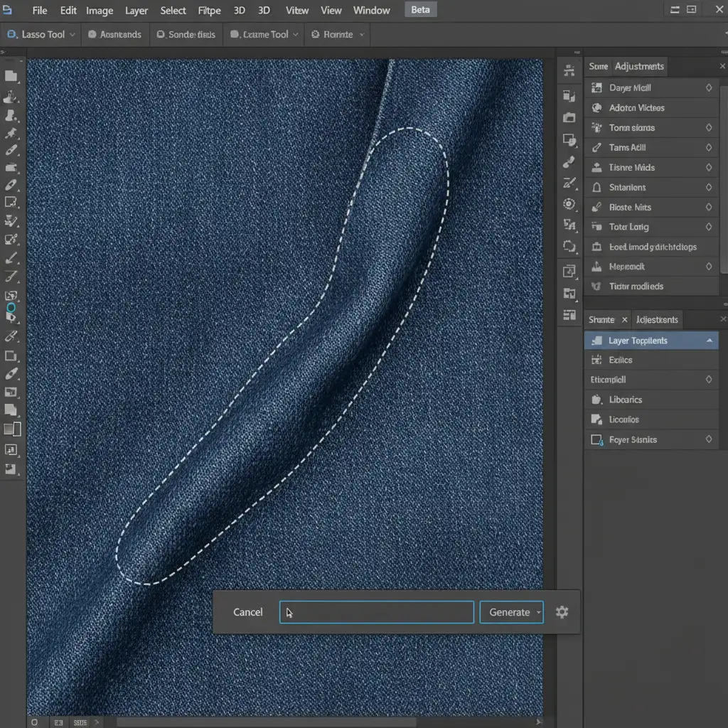Viewport: 728px width, 728px height.
Task: Click the foreground/background color swatch in toolbar
Action: tap(12, 429)
